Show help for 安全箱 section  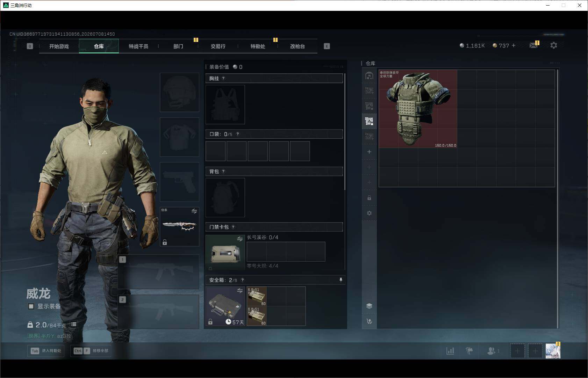click(243, 280)
